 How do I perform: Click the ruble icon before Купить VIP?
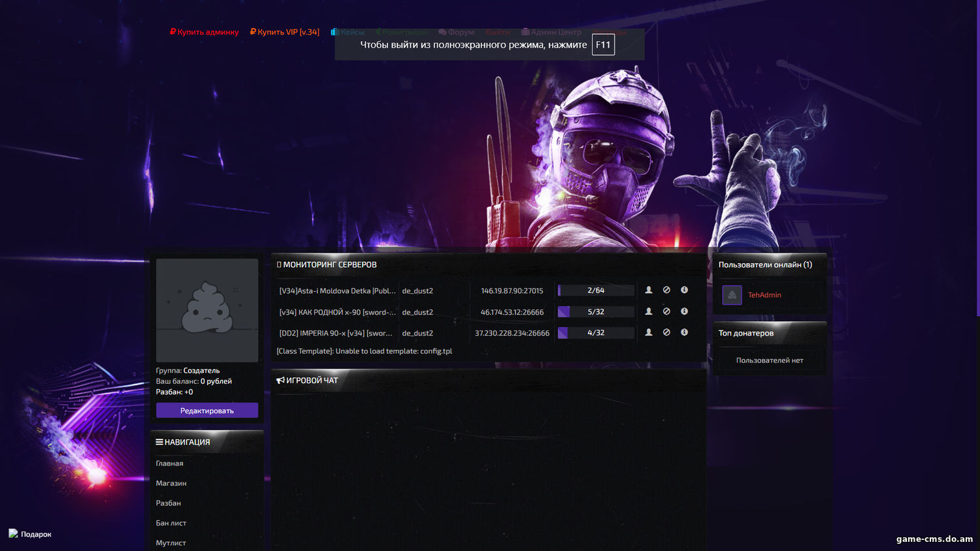pyautogui.click(x=253, y=32)
